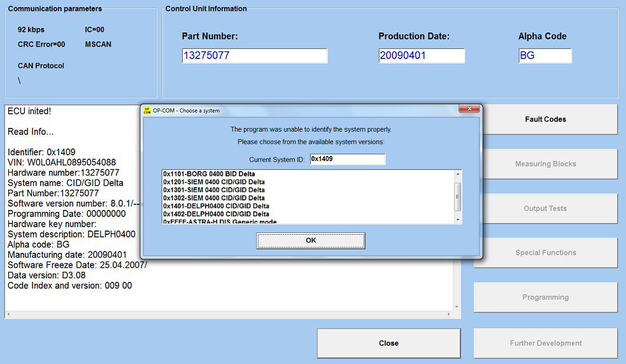
Task: Open Fault Codes
Action: (x=545, y=120)
